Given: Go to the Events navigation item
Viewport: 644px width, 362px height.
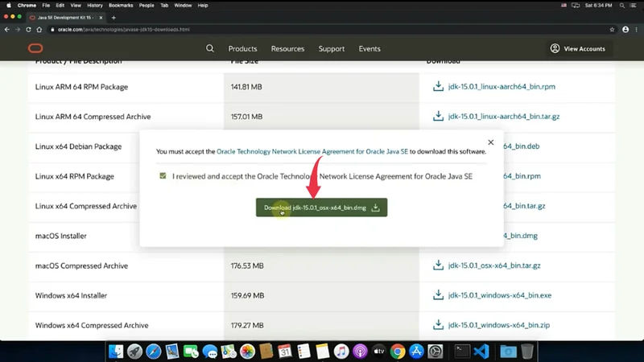Looking at the screenshot, I should [x=369, y=48].
